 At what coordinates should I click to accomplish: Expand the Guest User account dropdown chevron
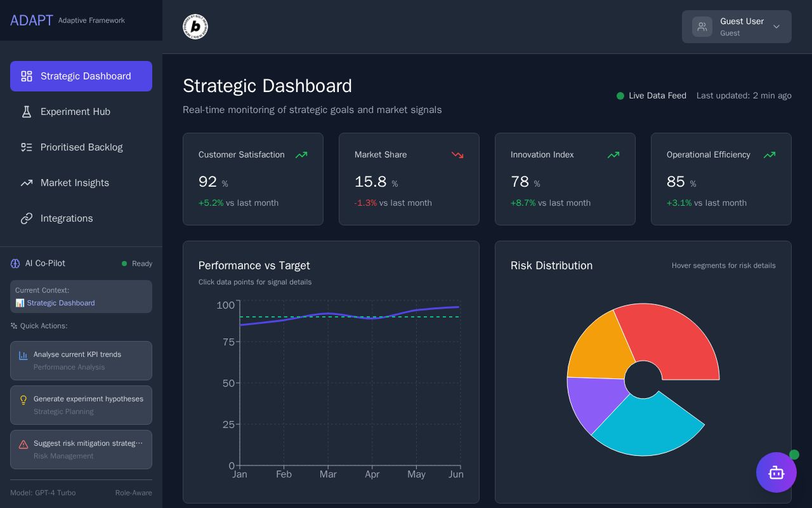pyautogui.click(x=776, y=27)
